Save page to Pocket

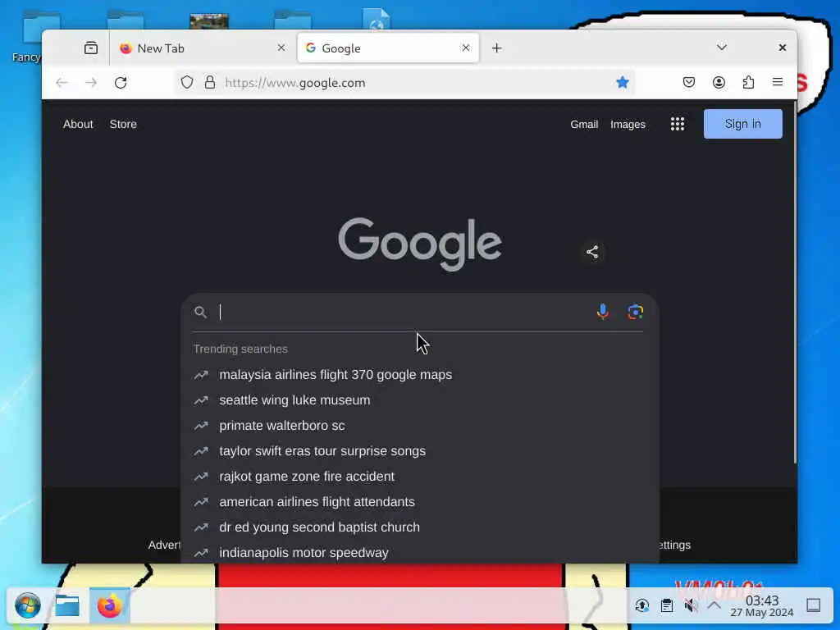[x=689, y=83]
